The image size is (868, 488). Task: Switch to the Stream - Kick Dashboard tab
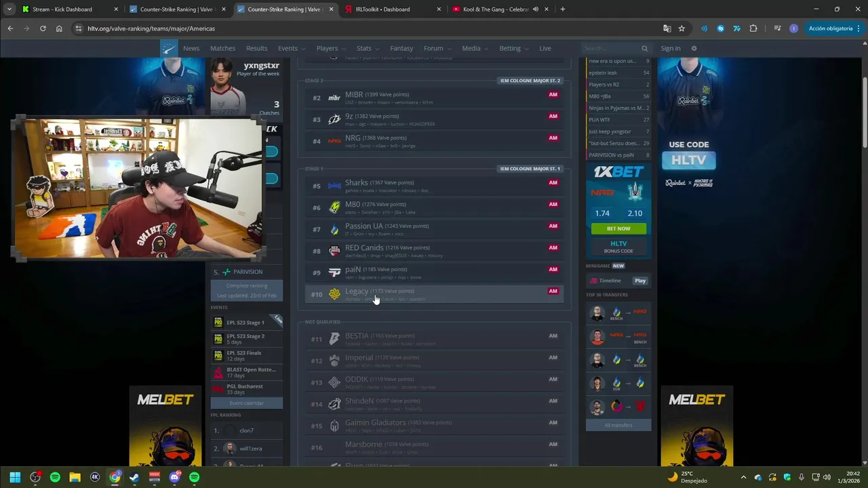click(x=70, y=9)
